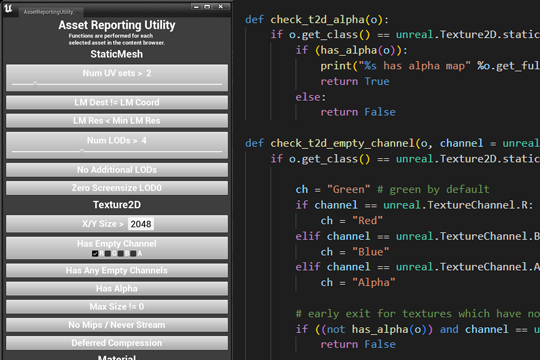Viewport: 540px width, 360px height.
Task: Click the Zero Screensize LOD0 button
Action: coord(117,188)
